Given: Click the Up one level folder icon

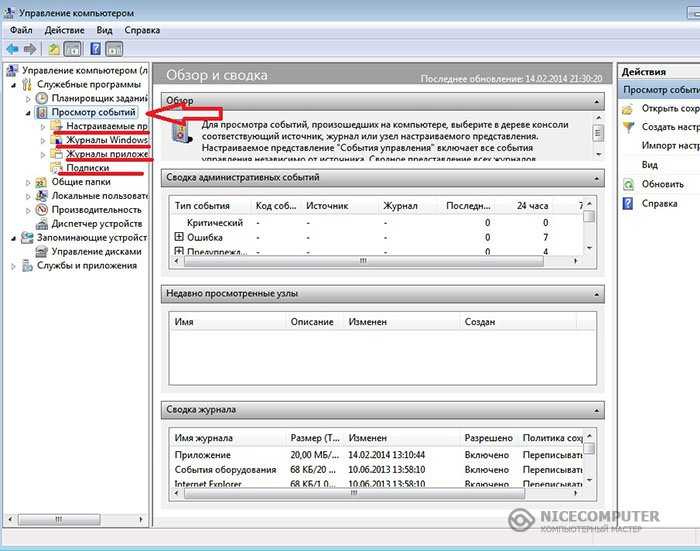Looking at the screenshot, I should [x=54, y=49].
